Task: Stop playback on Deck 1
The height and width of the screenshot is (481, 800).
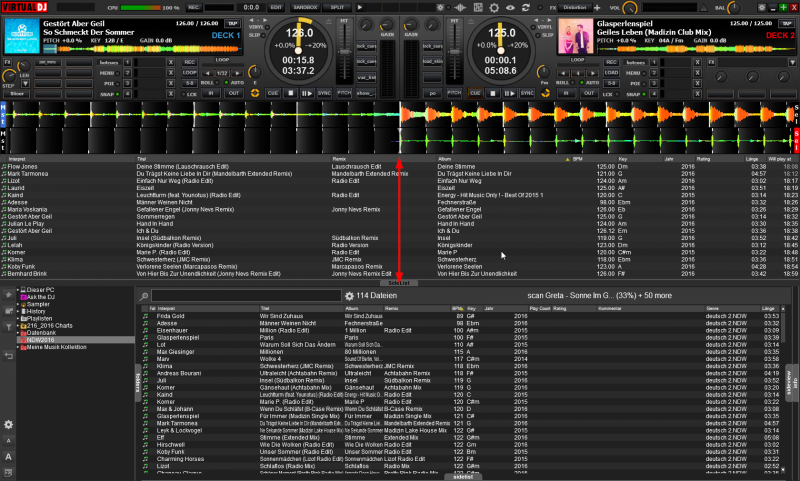Action: click(290, 93)
